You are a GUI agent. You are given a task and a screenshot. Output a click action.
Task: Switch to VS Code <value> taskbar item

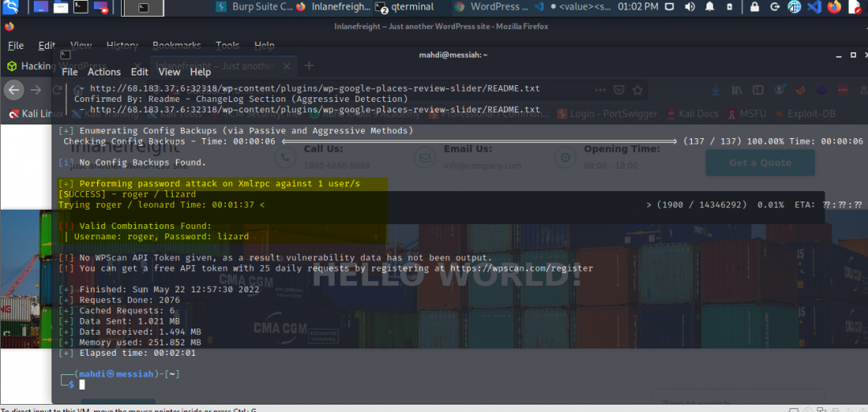(573, 7)
